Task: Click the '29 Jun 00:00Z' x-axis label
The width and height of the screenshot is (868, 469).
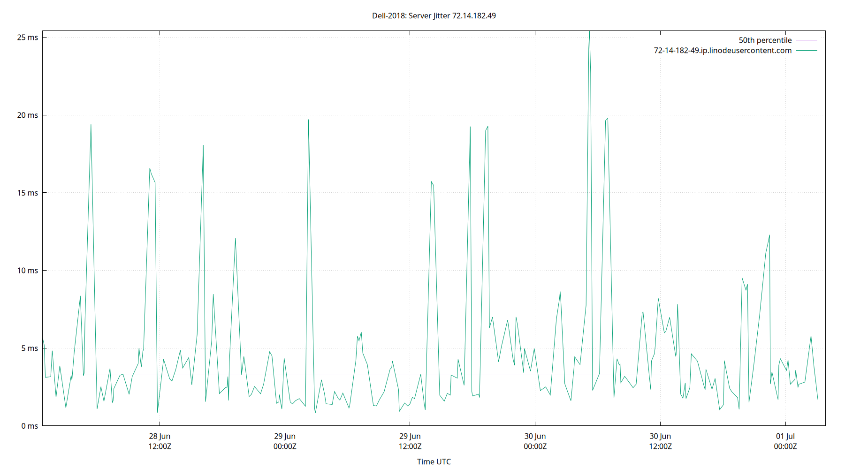Action: [285, 441]
